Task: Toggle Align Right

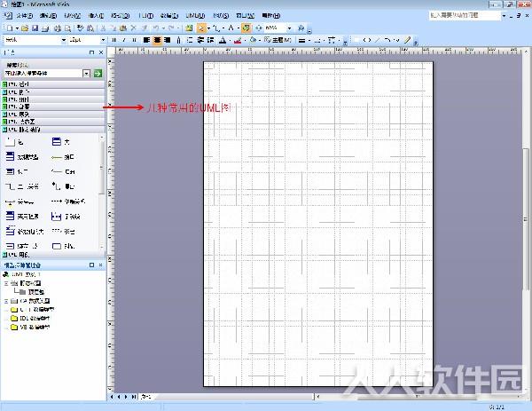Action: pyautogui.click(x=168, y=40)
